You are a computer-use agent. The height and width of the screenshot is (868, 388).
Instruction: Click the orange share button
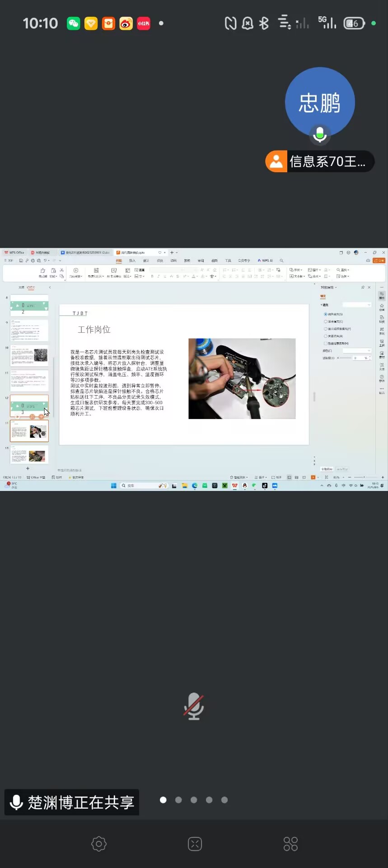coord(379,260)
